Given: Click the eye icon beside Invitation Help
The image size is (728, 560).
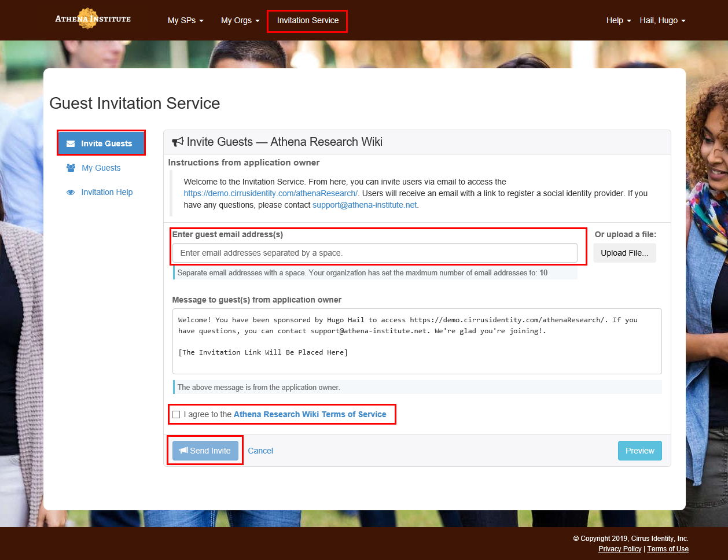Looking at the screenshot, I should 71,193.
